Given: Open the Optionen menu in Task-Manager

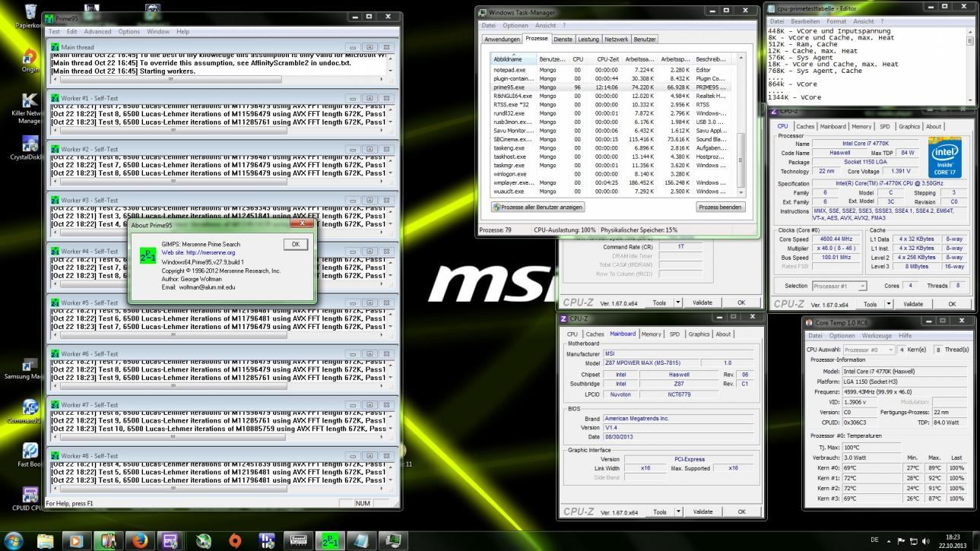Looking at the screenshot, I should [x=515, y=25].
